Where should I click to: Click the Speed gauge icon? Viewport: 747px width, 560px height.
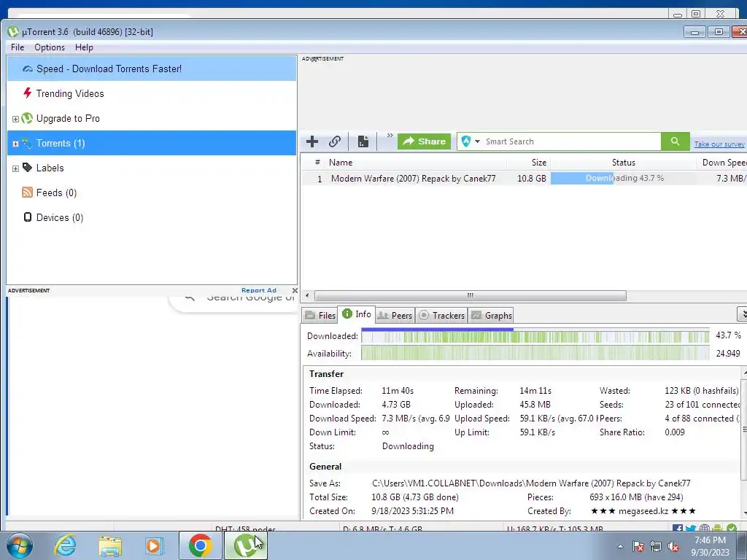27,69
